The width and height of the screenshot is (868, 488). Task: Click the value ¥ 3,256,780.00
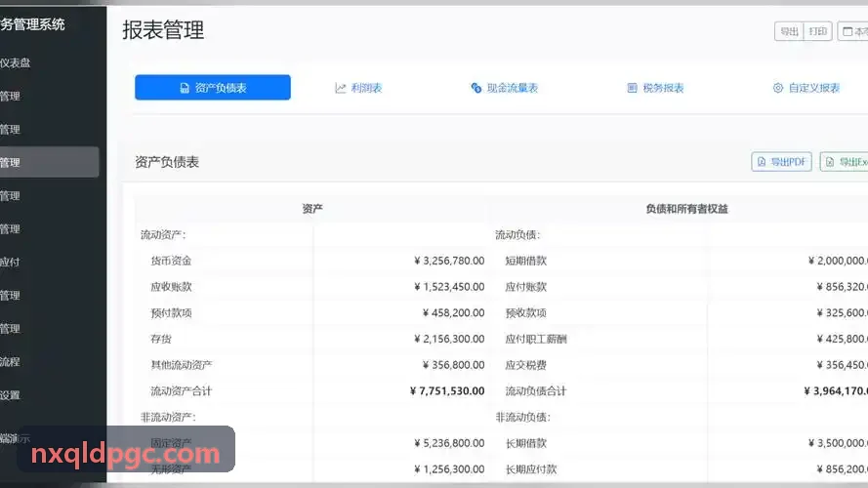tap(449, 261)
